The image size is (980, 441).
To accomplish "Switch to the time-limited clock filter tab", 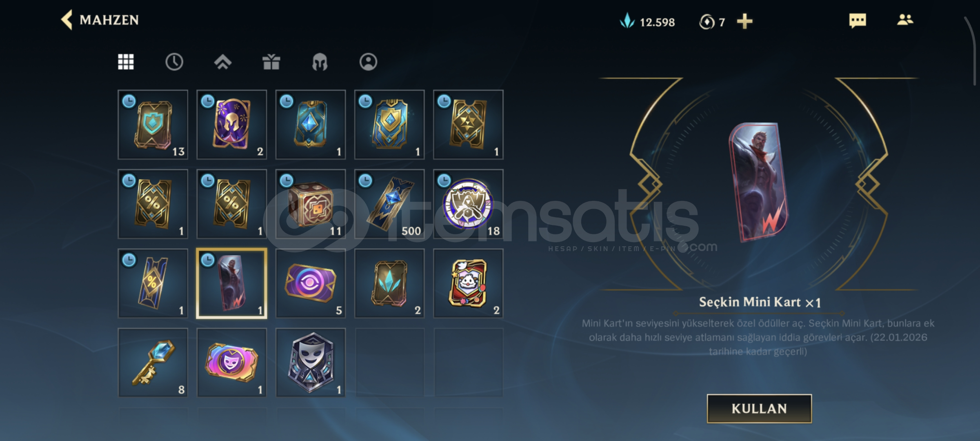I will 174,62.
